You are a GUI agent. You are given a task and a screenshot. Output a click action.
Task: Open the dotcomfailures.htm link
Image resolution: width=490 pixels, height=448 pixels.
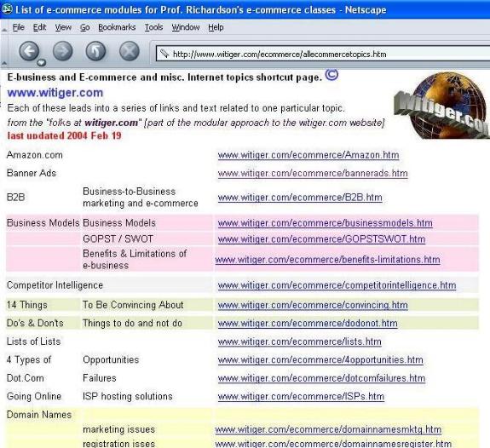pos(321,378)
